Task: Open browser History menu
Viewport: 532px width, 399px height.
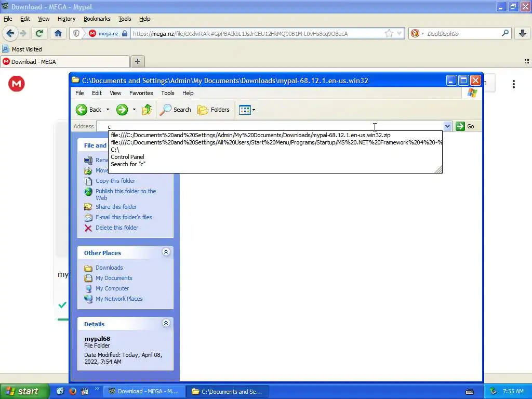Action: tap(66, 19)
